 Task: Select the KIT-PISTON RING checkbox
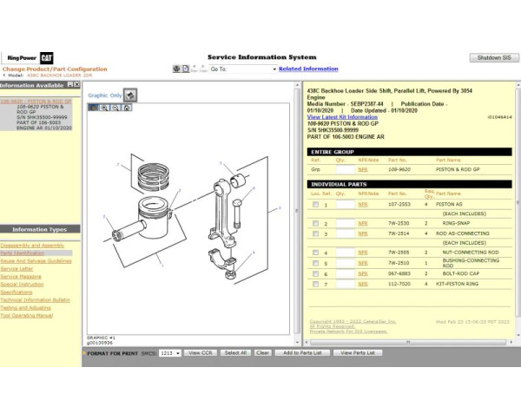point(314,284)
